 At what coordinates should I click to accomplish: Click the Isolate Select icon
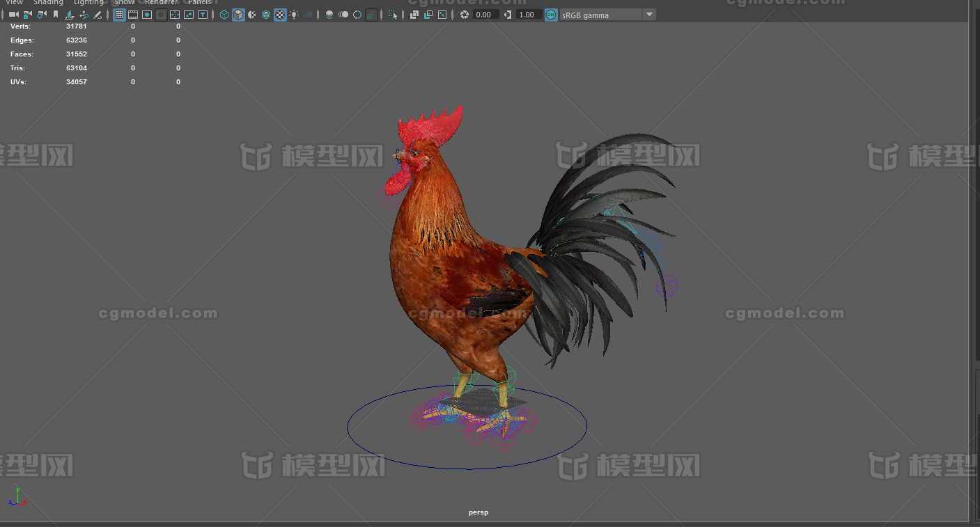click(394, 15)
